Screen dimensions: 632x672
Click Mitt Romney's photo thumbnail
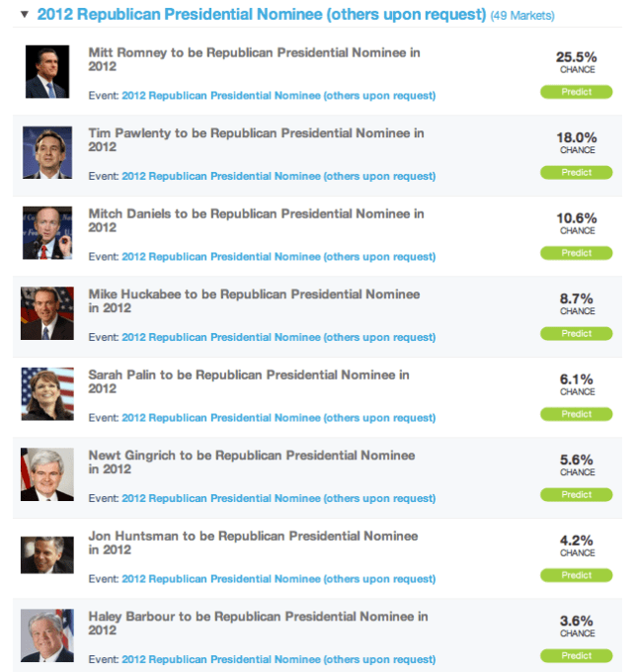click(47, 72)
